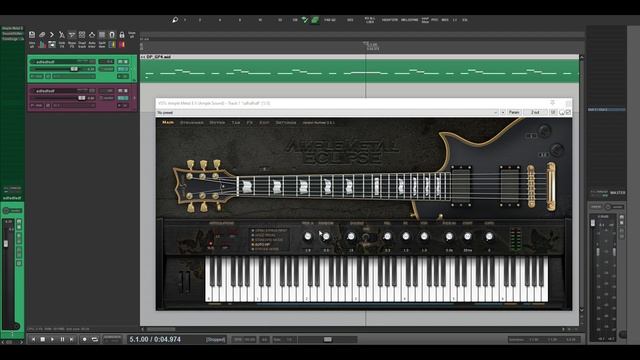Viewport: 640px width, 360px height.
Task: Click the UI button in FX window
Action: point(553,112)
